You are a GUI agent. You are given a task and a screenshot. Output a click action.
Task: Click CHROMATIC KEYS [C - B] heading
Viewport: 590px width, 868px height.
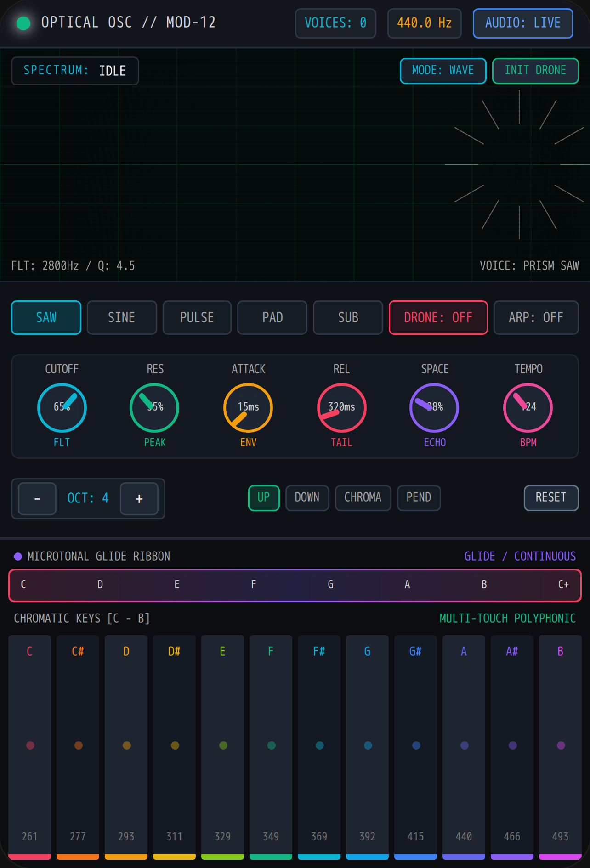pyautogui.click(x=82, y=619)
